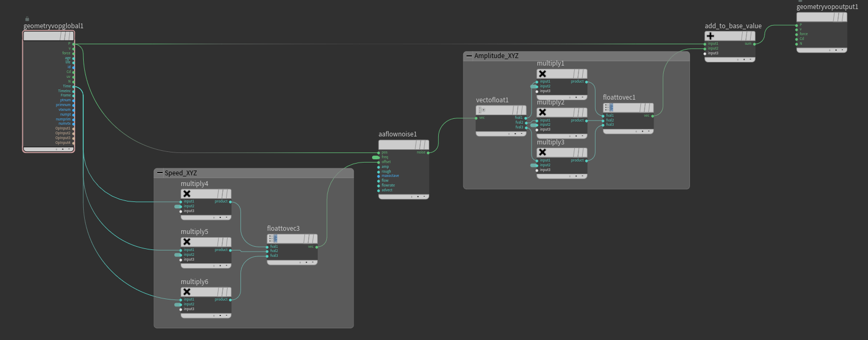
Task: Collapse the Speed_XYZ network box
Action: pos(159,173)
